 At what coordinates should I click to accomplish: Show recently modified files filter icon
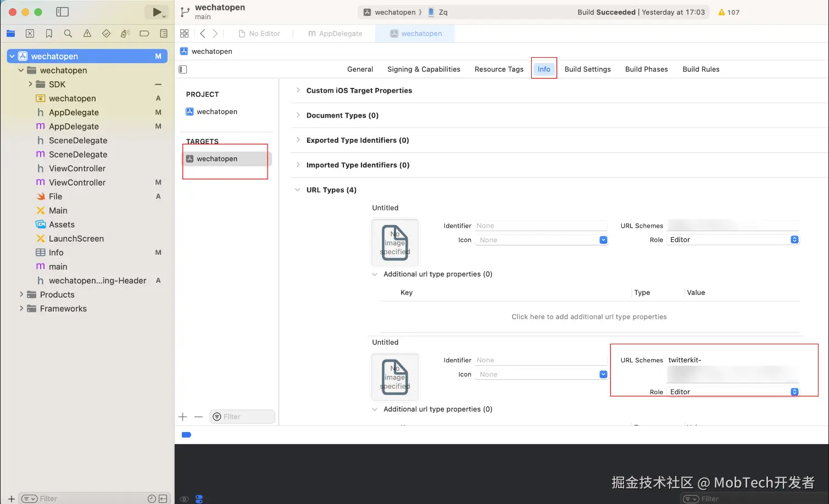152,499
